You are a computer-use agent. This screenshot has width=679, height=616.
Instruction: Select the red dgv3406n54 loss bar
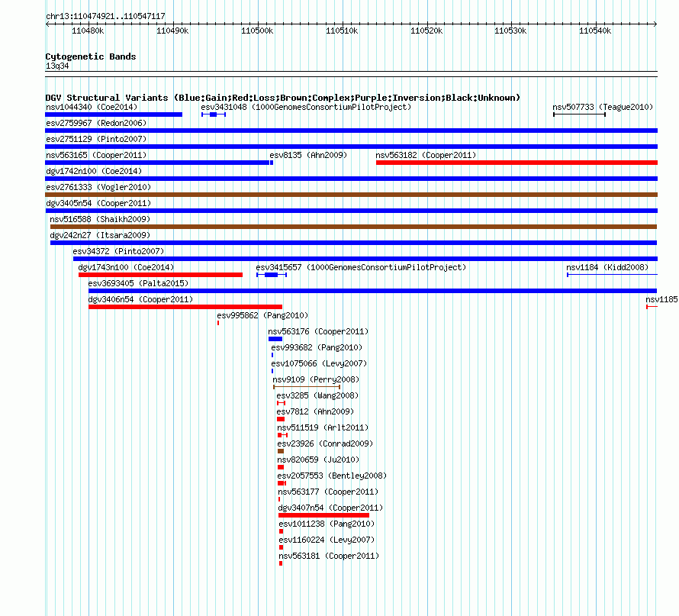pos(185,307)
